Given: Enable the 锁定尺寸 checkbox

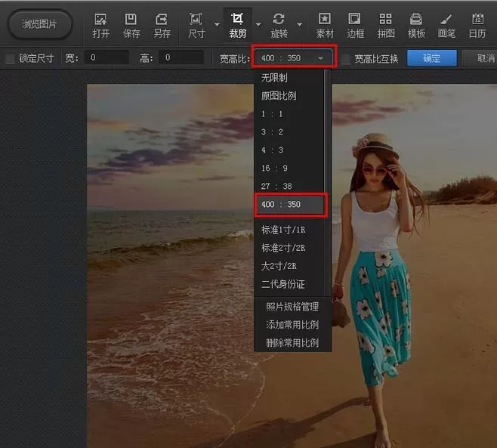Looking at the screenshot, I should [x=10, y=58].
